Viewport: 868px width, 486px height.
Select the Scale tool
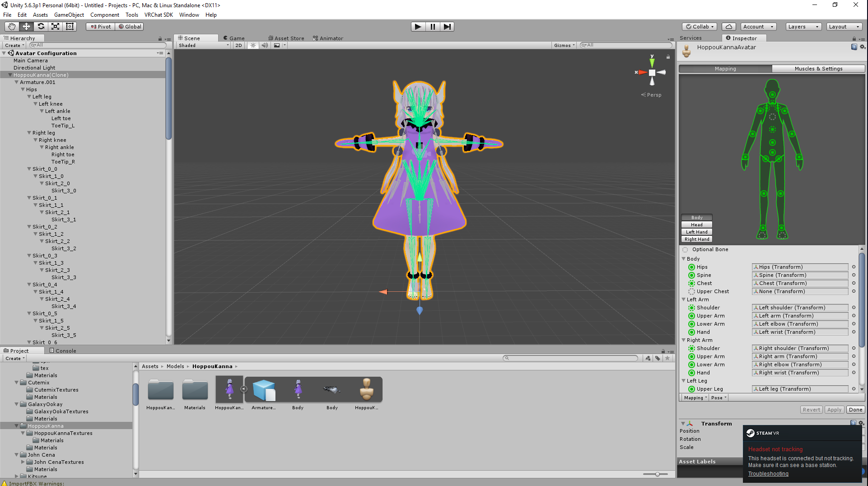(55, 27)
